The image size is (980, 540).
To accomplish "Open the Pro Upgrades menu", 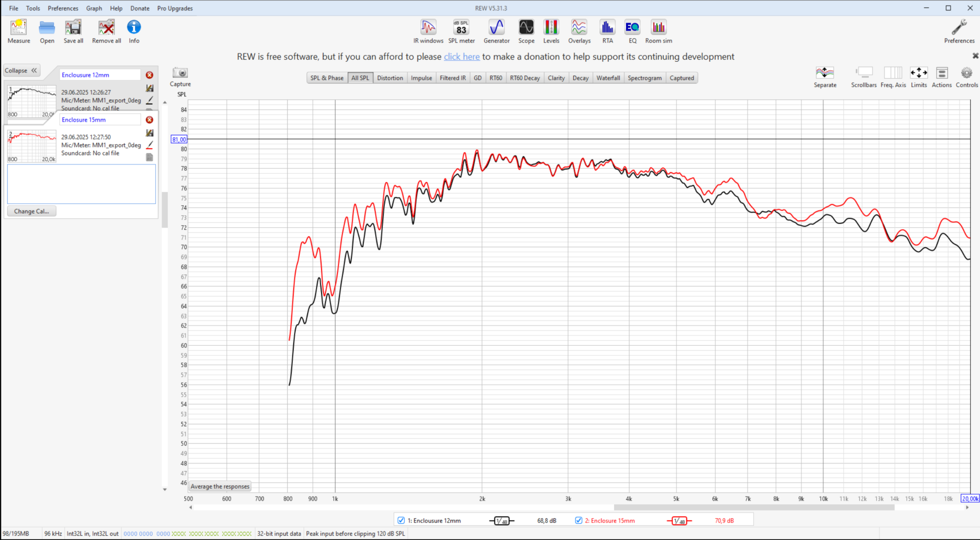I will coord(175,8).
